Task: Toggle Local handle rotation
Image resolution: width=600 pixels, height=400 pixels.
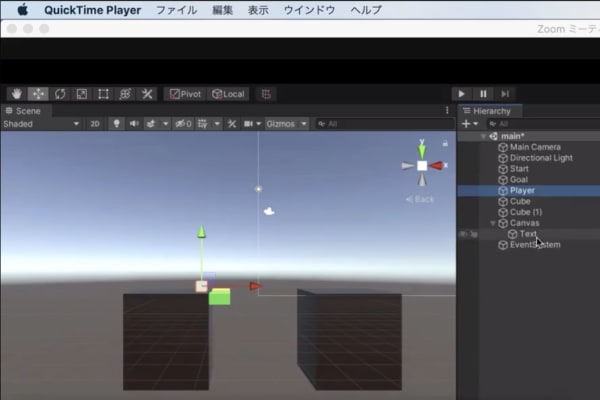Action: [228, 94]
